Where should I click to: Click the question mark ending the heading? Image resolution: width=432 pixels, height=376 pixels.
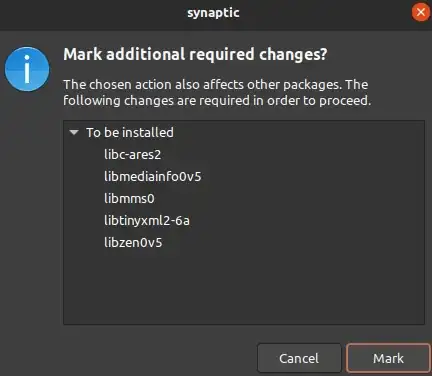tap(323, 54)
